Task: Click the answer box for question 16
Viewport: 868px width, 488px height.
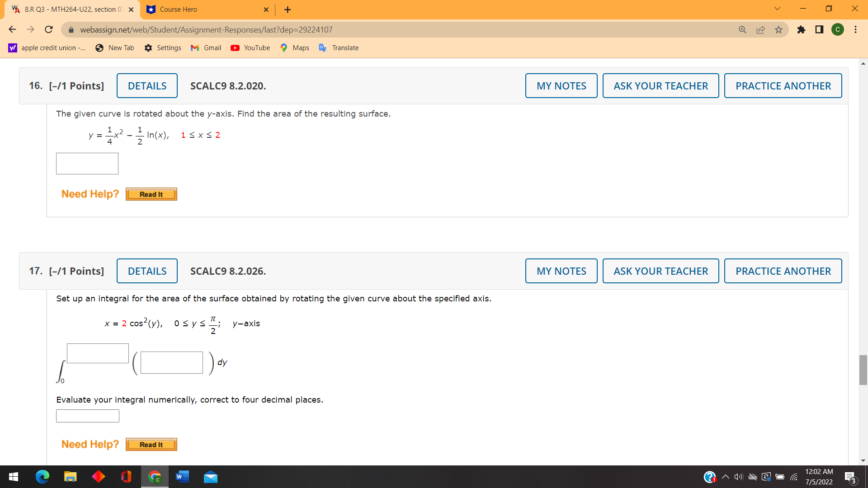Action: pos(87,164)
